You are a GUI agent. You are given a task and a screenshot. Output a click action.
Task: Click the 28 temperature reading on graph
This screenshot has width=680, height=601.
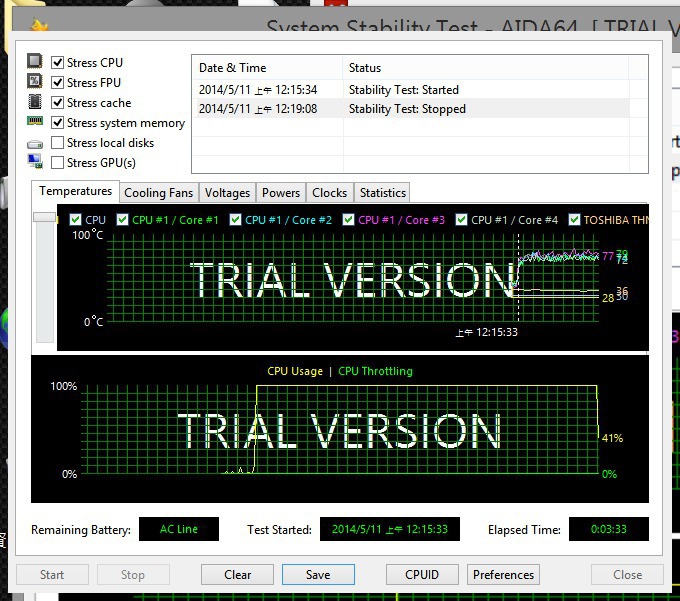[608, 298]
